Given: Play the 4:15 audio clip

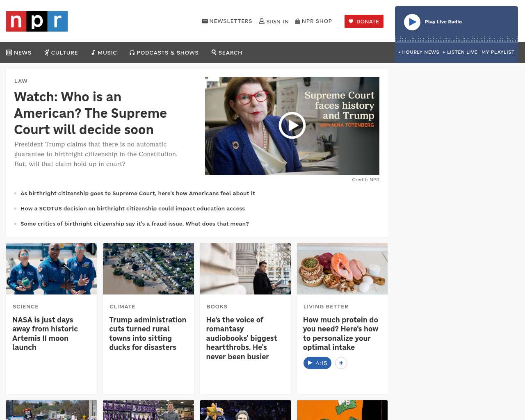Looking at the screenshot, I should coord(317,363).
